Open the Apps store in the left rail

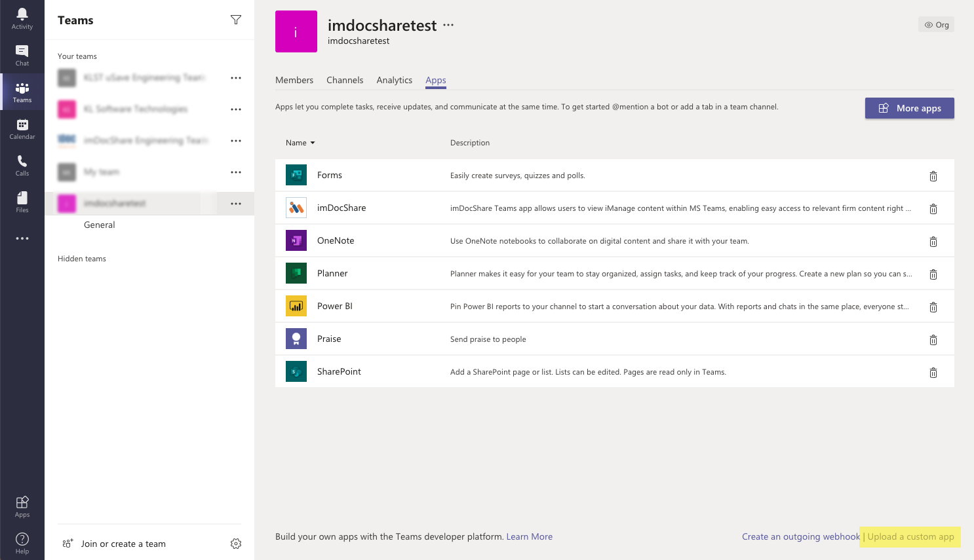[x=22, y=506]
